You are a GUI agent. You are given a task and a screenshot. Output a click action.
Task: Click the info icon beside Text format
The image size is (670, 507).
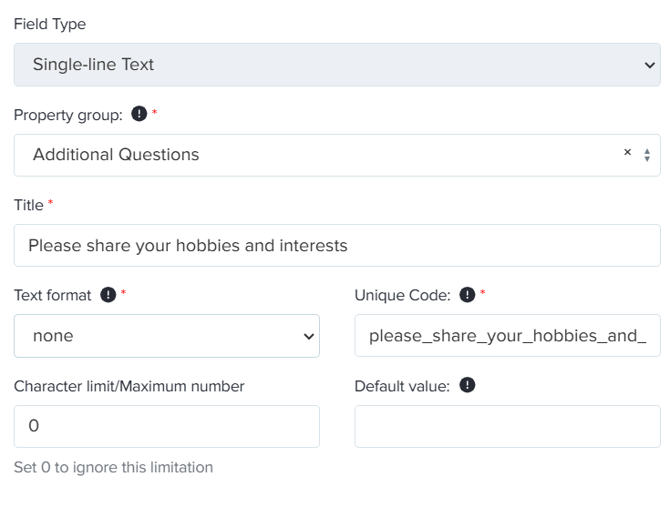click(x=108, y=295)
